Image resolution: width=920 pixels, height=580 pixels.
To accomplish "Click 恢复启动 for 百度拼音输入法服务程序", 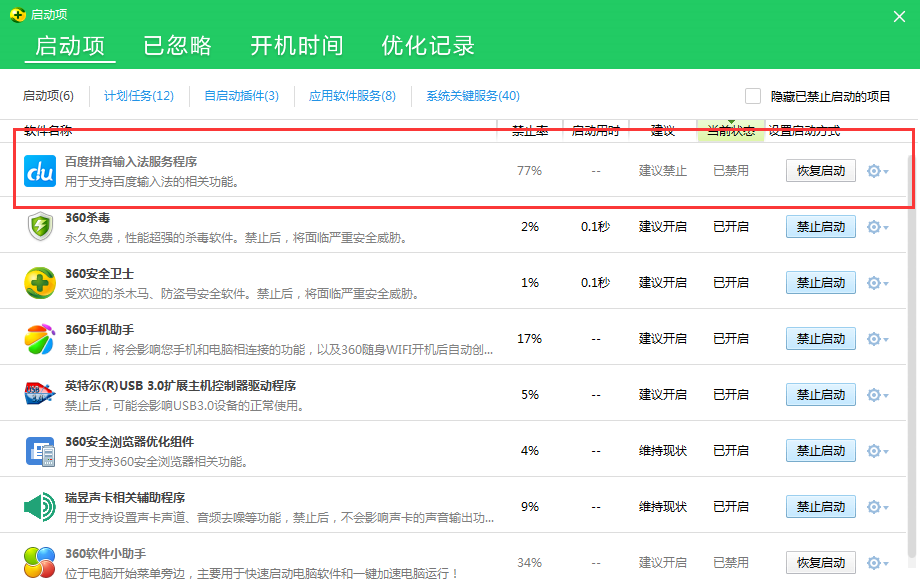I will (x=820, y=171).
